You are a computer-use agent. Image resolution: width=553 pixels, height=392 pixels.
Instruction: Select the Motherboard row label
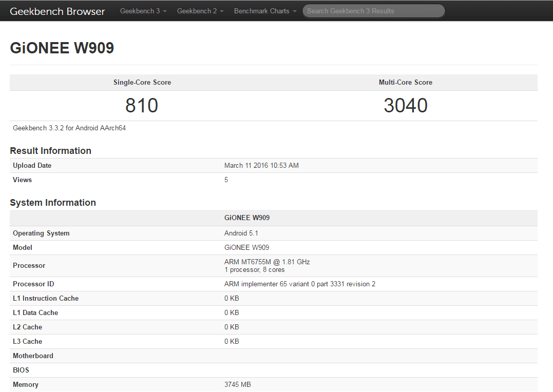pyautogui.click(x=33, y=356)
